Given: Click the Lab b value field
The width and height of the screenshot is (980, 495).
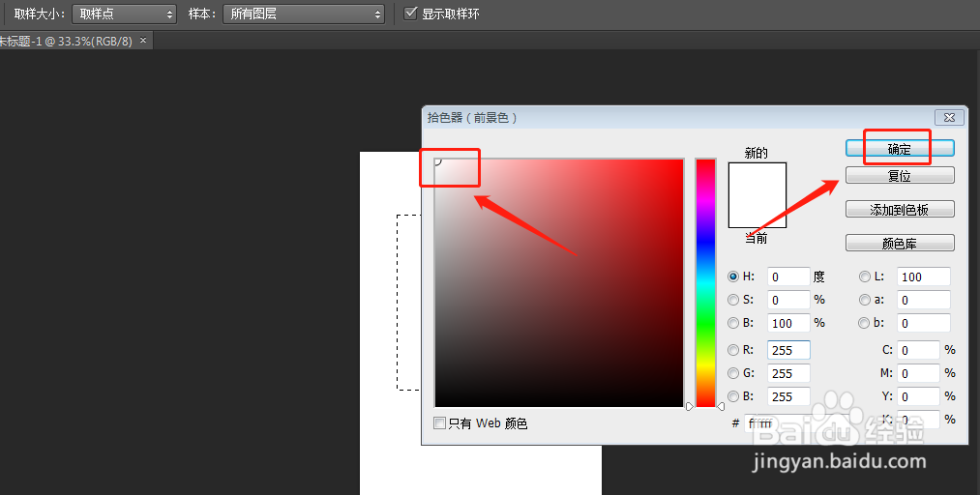Looking at the screenshot, I should (924, 323).
